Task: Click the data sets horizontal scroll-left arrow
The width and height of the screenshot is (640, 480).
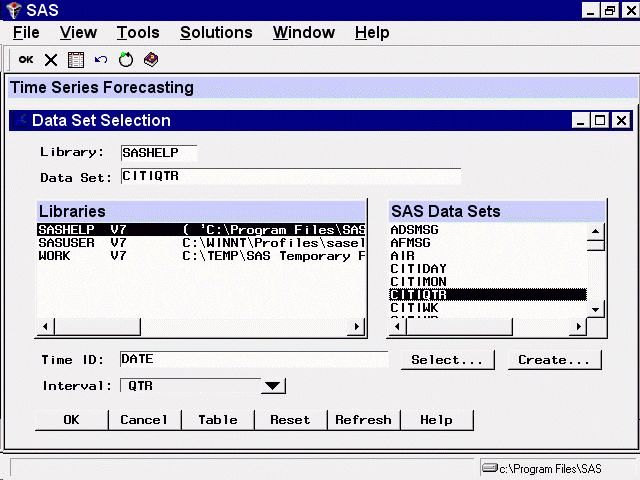Action: point(398,326)
